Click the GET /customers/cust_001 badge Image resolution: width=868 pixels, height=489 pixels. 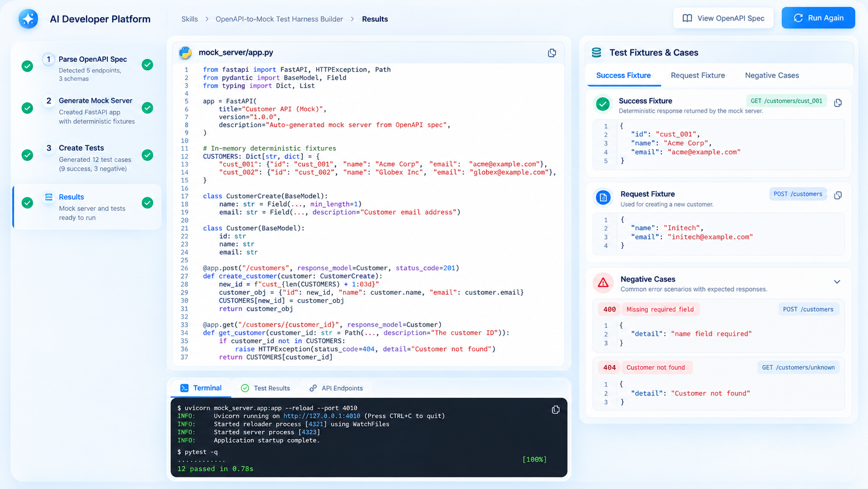click(x=786, y=101)
